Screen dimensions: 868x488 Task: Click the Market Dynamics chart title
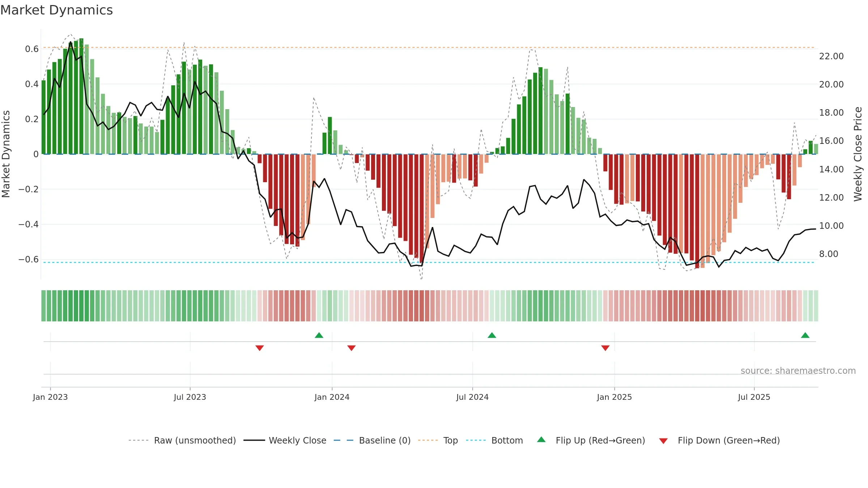[56, 10]
